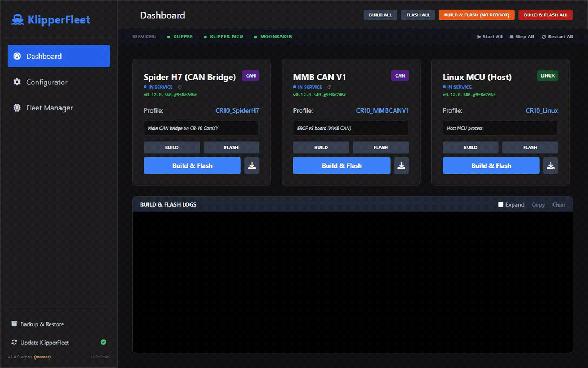This screenshot has height=368, width=588.
Task: Stop all services
Action: click(522, 36)
